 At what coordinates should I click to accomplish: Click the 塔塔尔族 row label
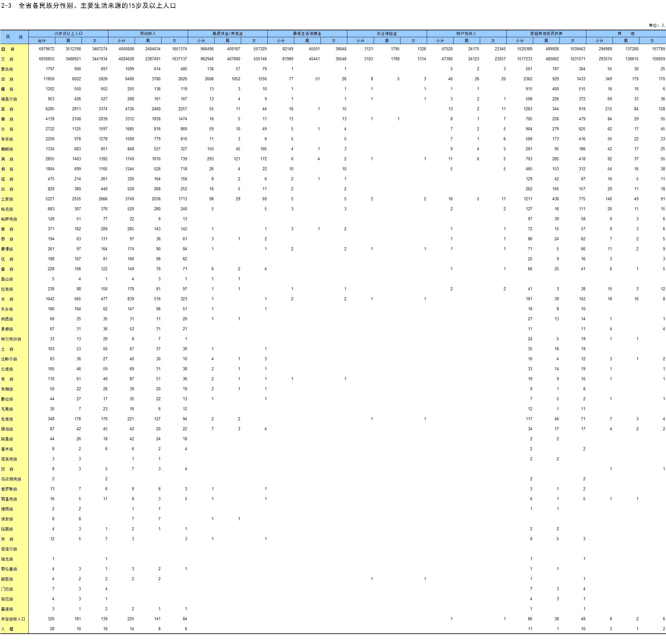pyautogui.click(x=9, y=549)
